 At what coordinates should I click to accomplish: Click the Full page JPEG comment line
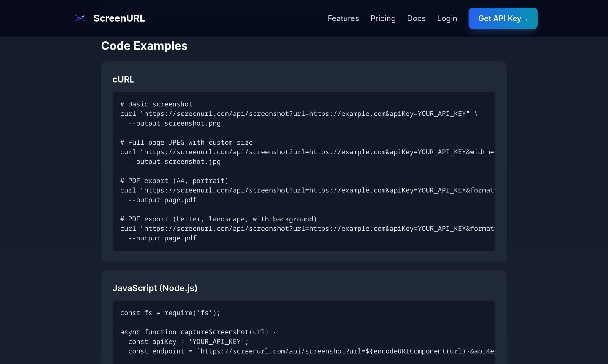(186, 142)
